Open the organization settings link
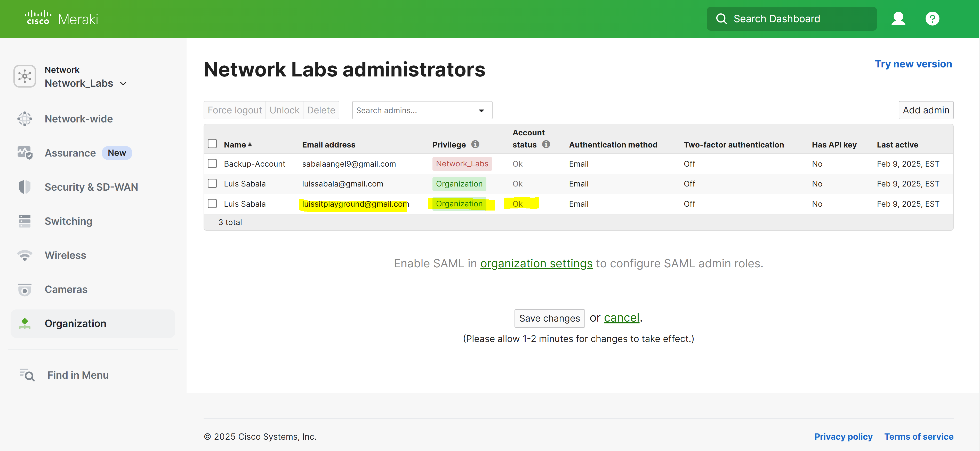Viewport: 980px width, 451px height. click(536, 263)
